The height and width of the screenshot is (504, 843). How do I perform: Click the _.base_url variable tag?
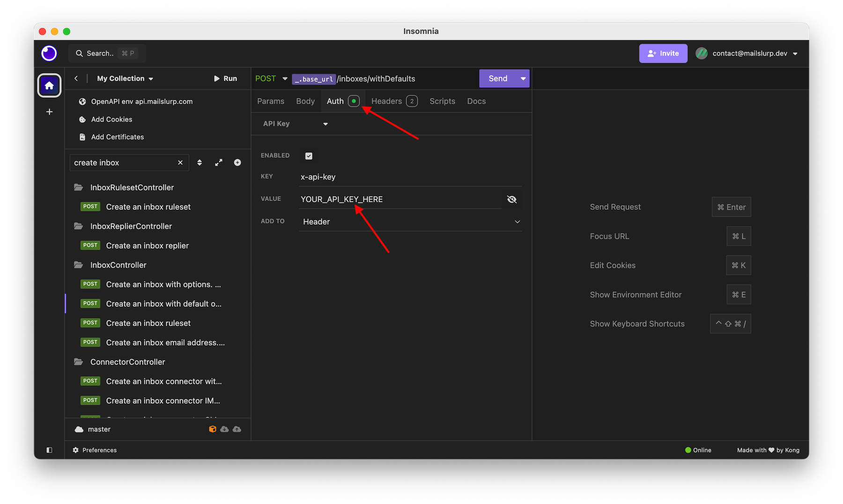(x=314, y=79)
